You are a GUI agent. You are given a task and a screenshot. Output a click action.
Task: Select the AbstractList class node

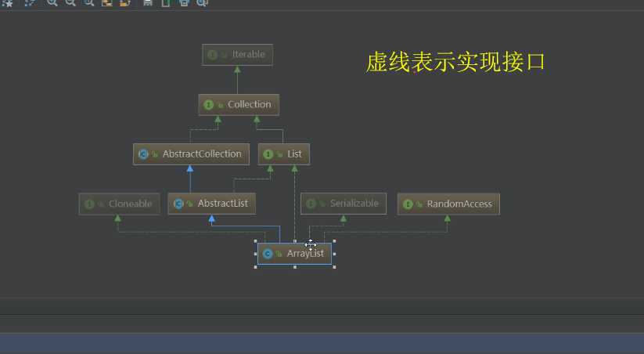tap(211, 204)
